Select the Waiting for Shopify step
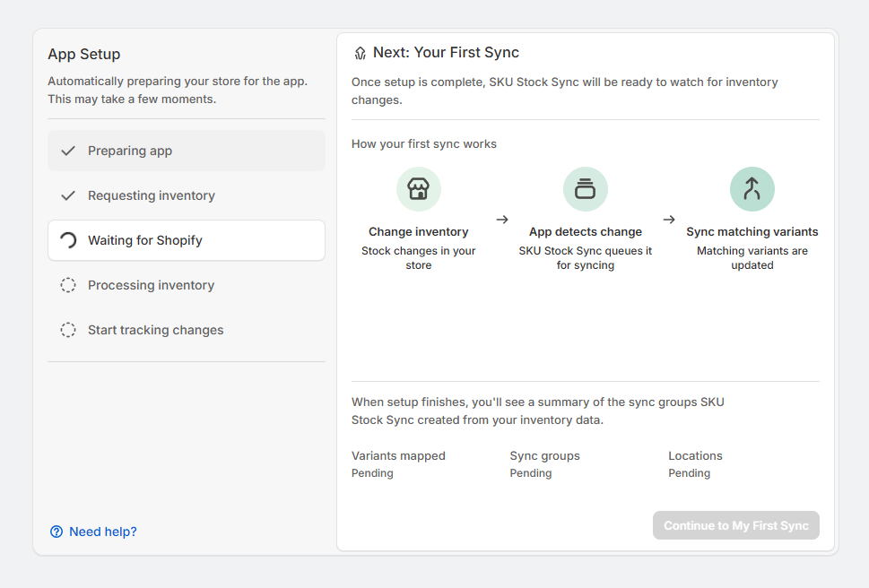The image size is (869, 588). [187, 240]
